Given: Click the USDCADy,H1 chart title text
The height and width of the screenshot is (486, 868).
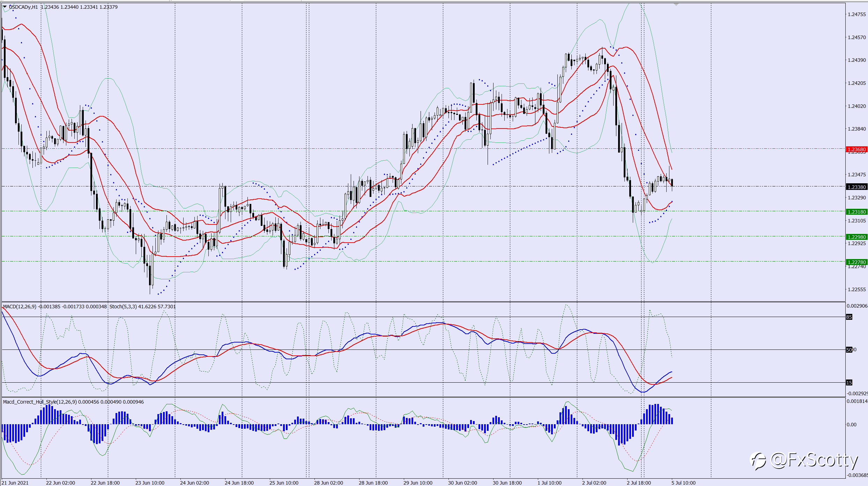Looking at the screenshot, I should 23,7.
